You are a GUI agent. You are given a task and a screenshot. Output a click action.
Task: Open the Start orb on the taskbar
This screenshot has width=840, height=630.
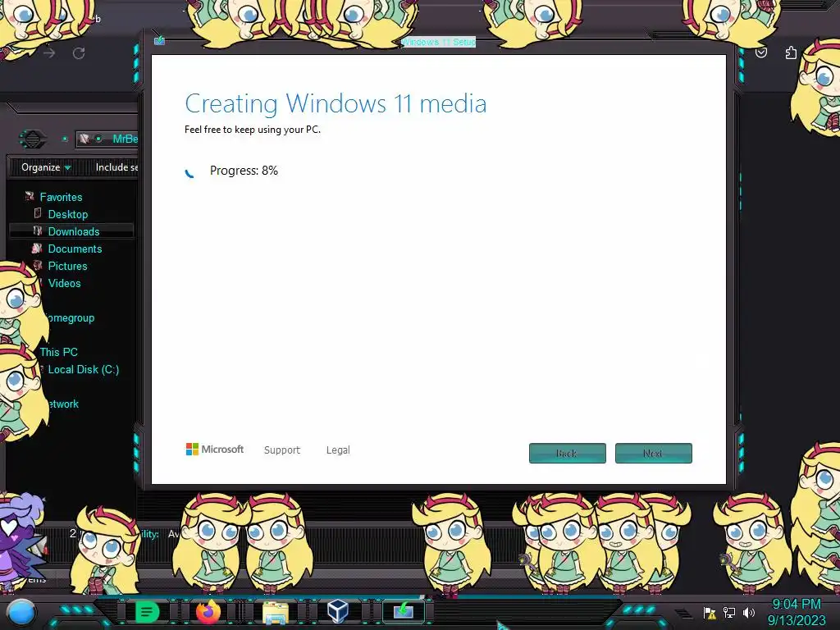tap(21, 613)
